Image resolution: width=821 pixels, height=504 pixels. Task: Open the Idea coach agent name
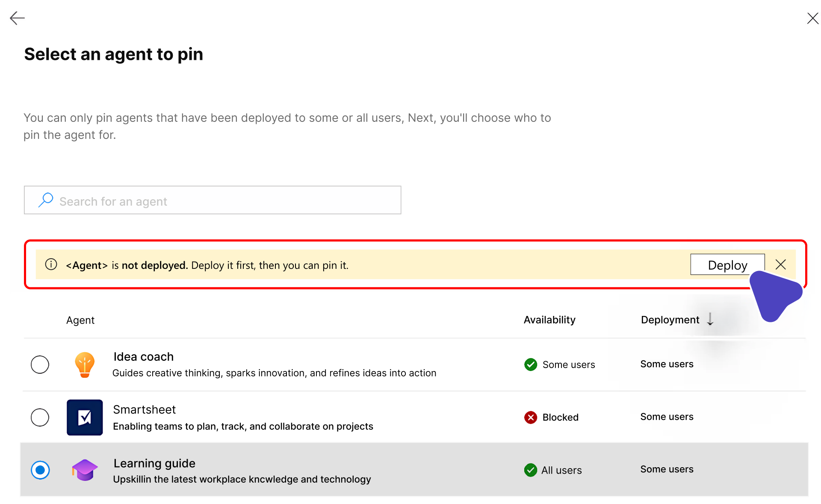[144, 357]
